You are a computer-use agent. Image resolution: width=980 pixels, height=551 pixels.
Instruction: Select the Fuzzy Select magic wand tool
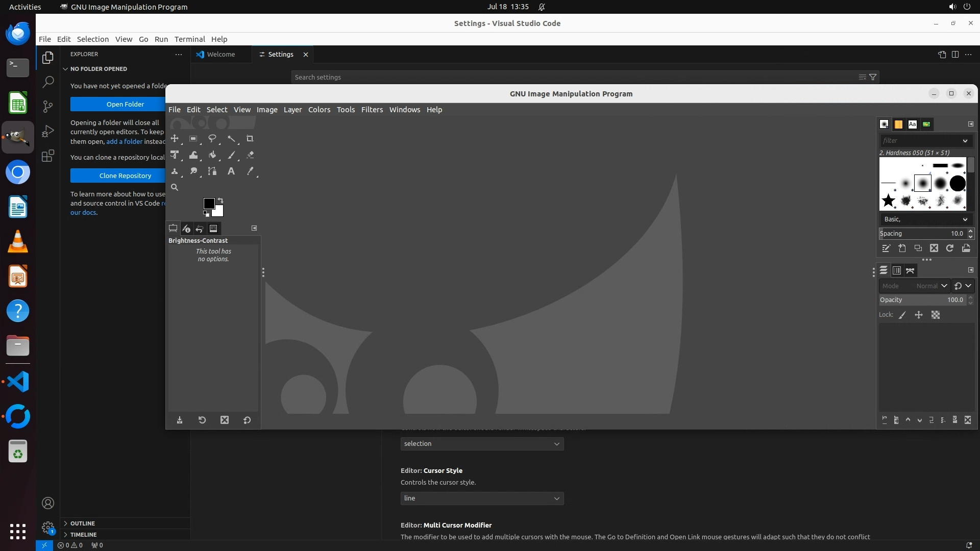[231, 139]
